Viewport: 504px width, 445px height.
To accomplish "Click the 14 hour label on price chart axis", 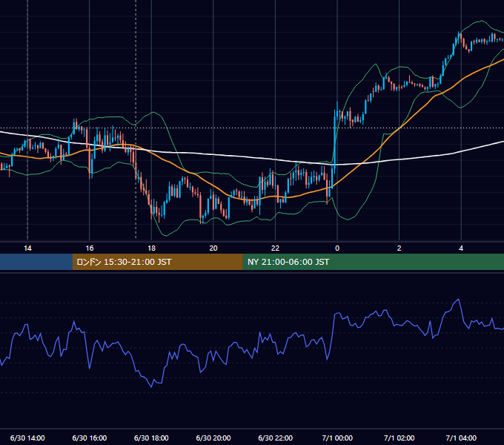I will (27, 248).
